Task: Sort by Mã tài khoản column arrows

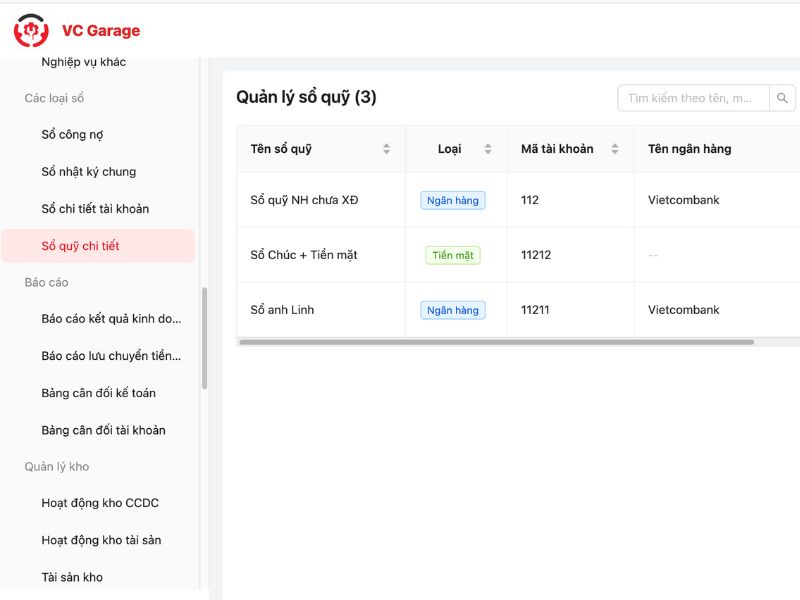Action: [615, 149]
